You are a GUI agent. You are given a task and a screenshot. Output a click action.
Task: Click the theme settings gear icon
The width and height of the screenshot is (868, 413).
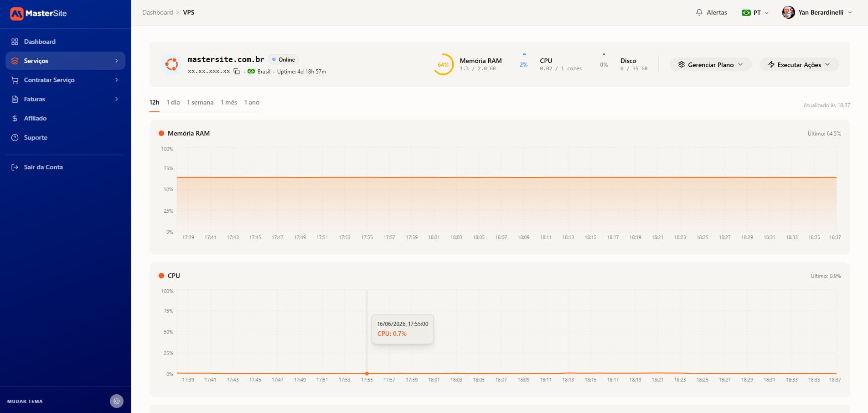click(117, 401)
